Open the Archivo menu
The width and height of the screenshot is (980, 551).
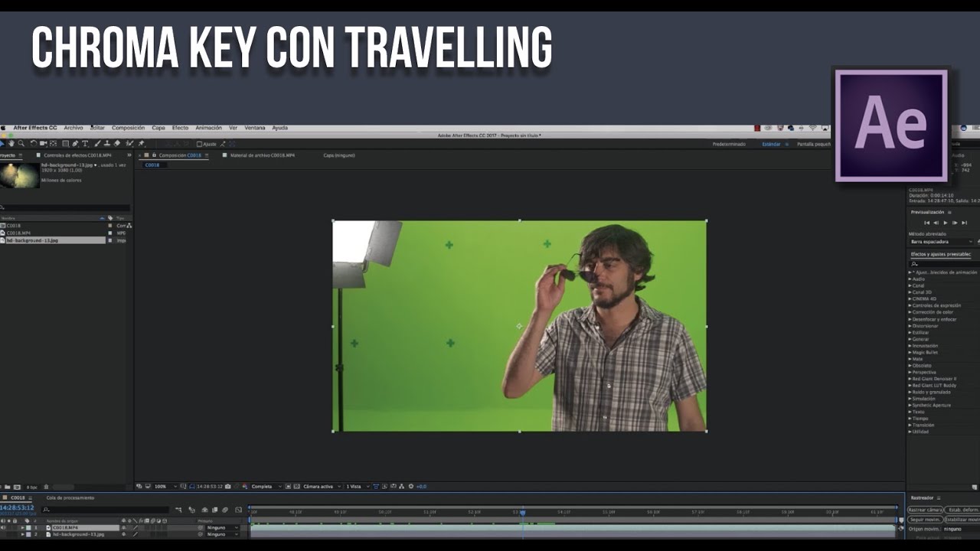tap(73, 128)
